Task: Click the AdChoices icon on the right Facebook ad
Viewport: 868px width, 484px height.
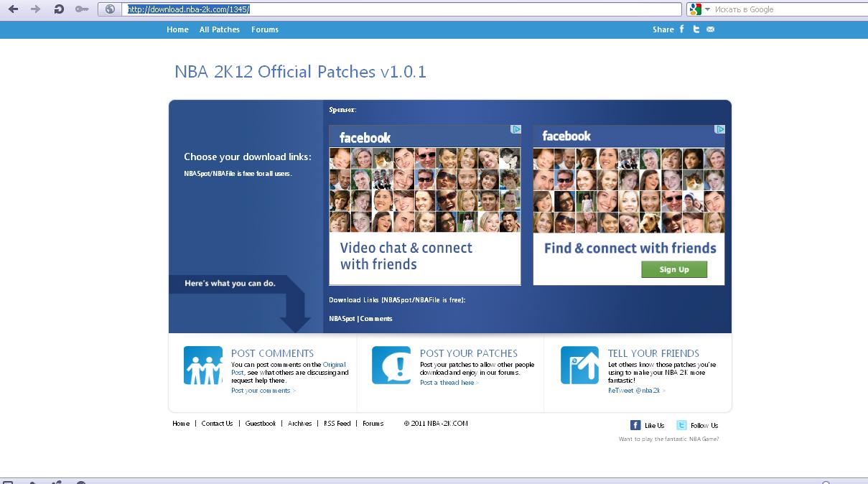Action: click(x=719, y=129)
